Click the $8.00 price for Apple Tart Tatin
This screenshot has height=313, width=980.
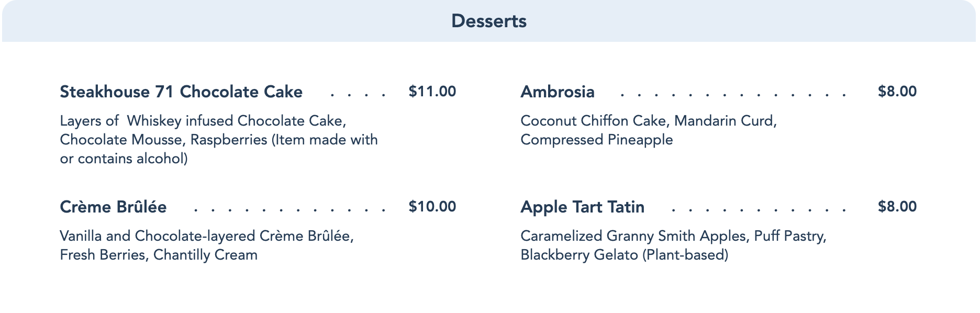click(897, 207)
